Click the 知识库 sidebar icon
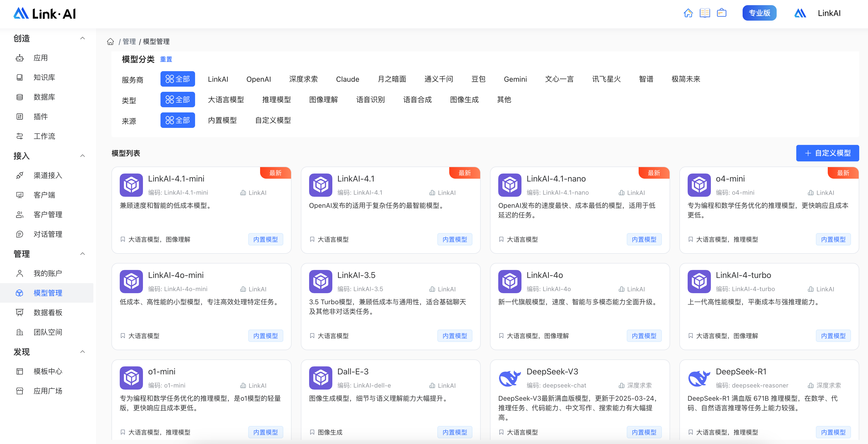The height and width of the screenshot is (444, 868). [x=20, y=77]
